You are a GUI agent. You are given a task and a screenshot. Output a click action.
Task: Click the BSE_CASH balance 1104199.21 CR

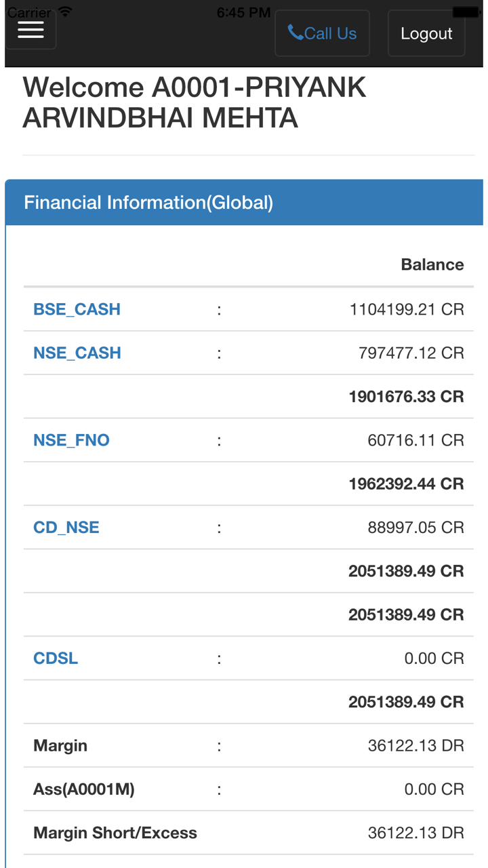407,310
